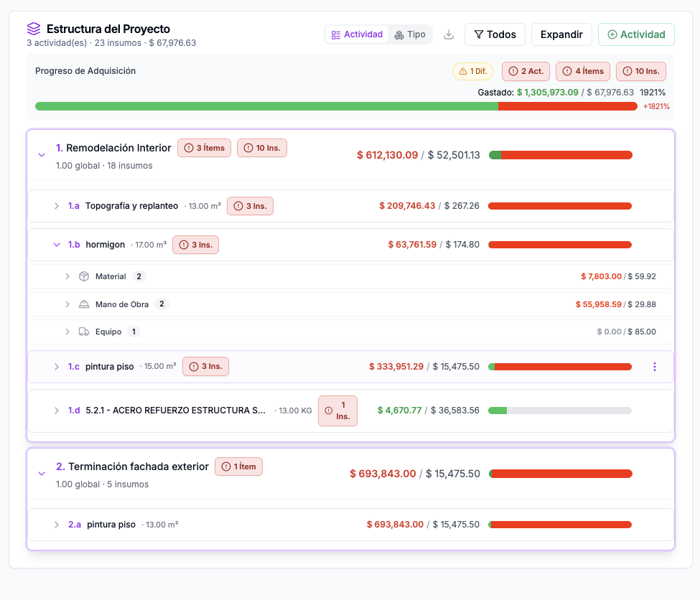700x600 pixels.
Task: Open the Todos filter menu
Action: (x=495, y=34)
